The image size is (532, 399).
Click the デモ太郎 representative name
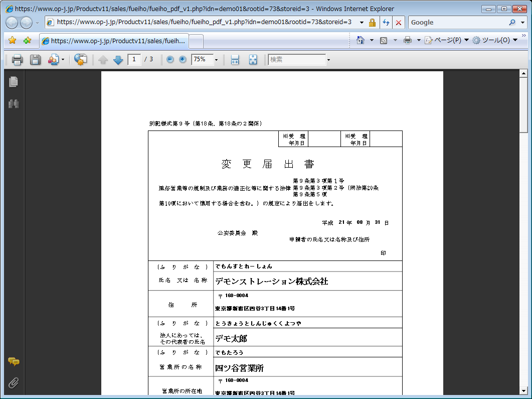coord(231,339)
